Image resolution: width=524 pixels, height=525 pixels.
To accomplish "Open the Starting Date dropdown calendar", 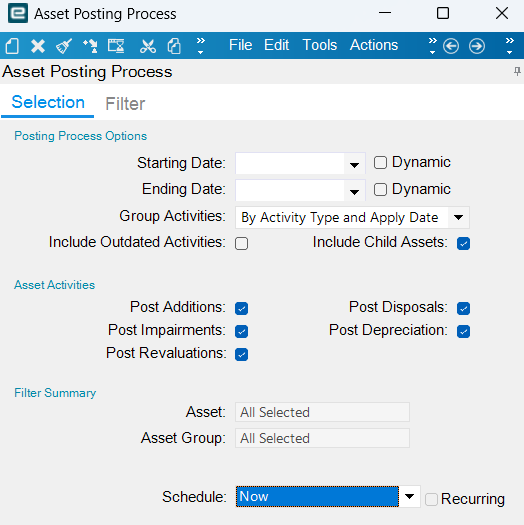I will tap(354, 164).
